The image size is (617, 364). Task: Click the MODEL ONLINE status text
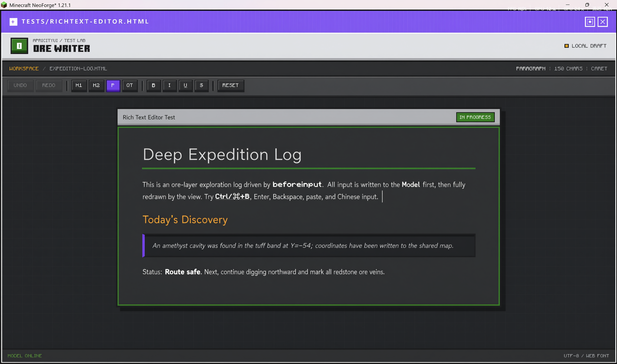(25, 356)
